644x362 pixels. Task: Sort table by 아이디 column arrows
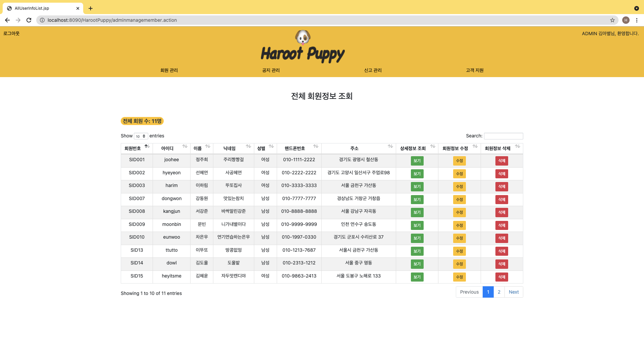point(185,146)
